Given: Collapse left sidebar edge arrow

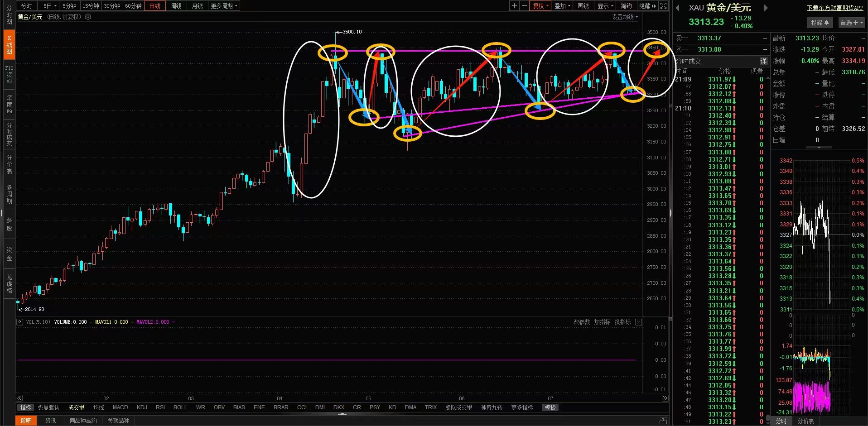Looking at the screenshot, I should point(2,213).
